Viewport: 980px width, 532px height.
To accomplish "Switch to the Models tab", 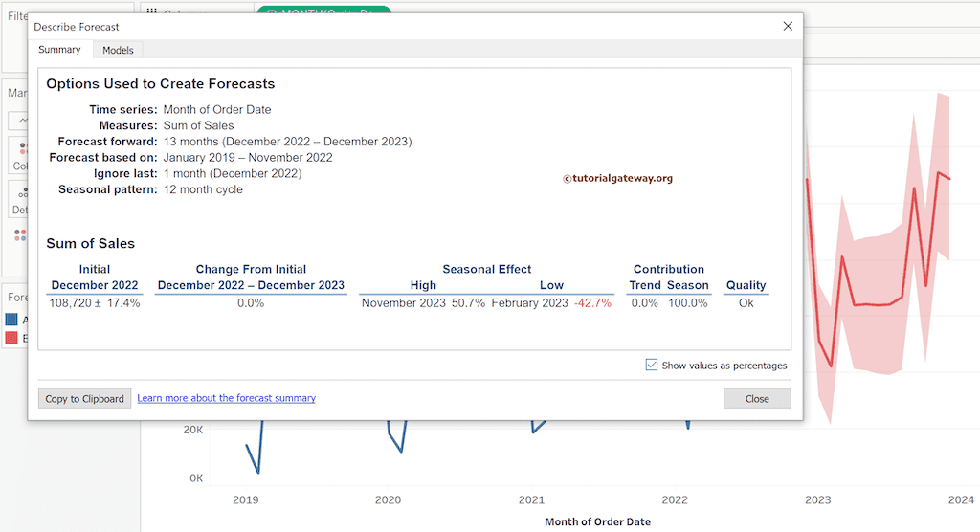I will click(118, 50).
